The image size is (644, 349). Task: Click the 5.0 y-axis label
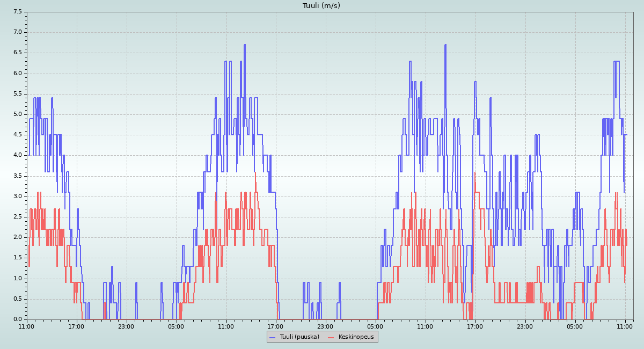17,114
